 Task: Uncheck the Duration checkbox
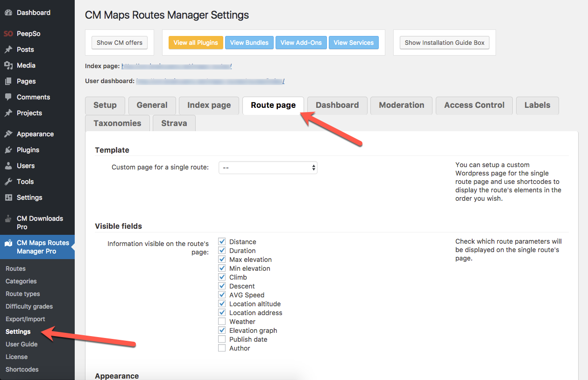(x=222, y=251)
